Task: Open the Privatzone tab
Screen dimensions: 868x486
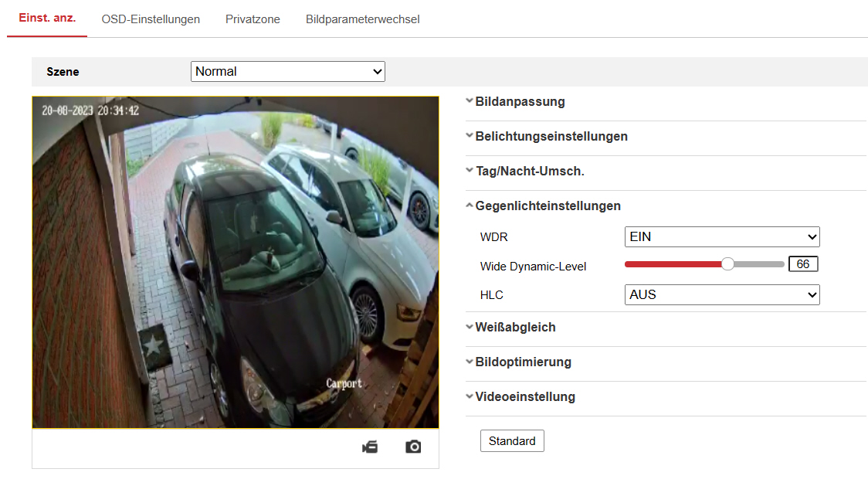Action: pos(253,19)
